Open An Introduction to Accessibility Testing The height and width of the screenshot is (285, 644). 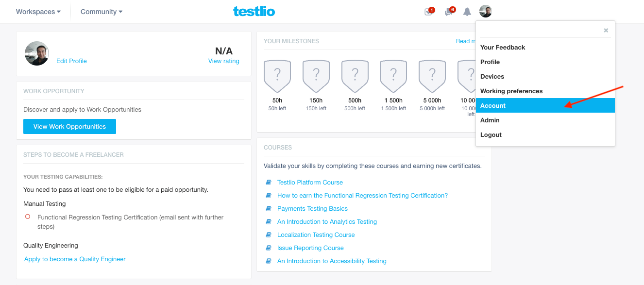[332, 261]
